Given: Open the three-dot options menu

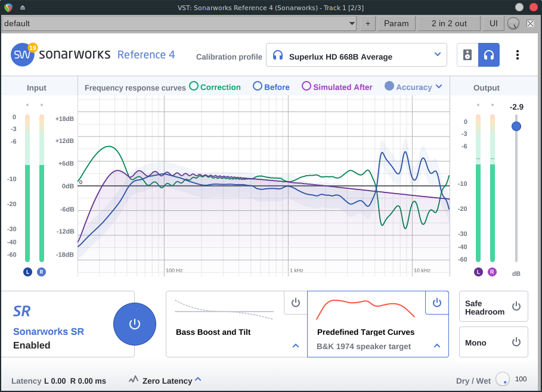Looking at the screenshot, I should click(x=517, y=55).
